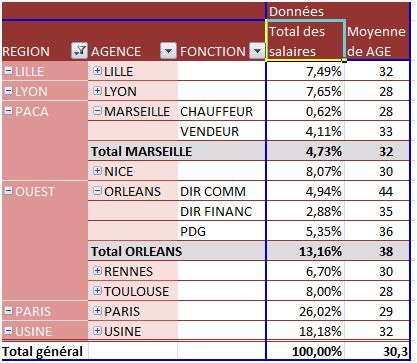Image resolution: width=417 pixels, height=363 pixels.
Task: Collapse the LILLE region group
Action: (x=9, y=71)
